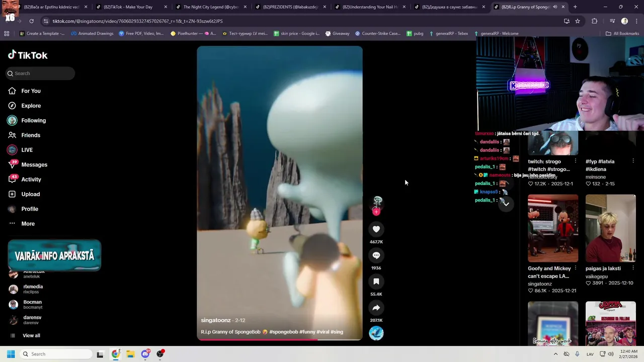The height and width of the screenshot is (362, 644).
Task: Open Chrome from the Windows taskbar
Action: [115, 354]
